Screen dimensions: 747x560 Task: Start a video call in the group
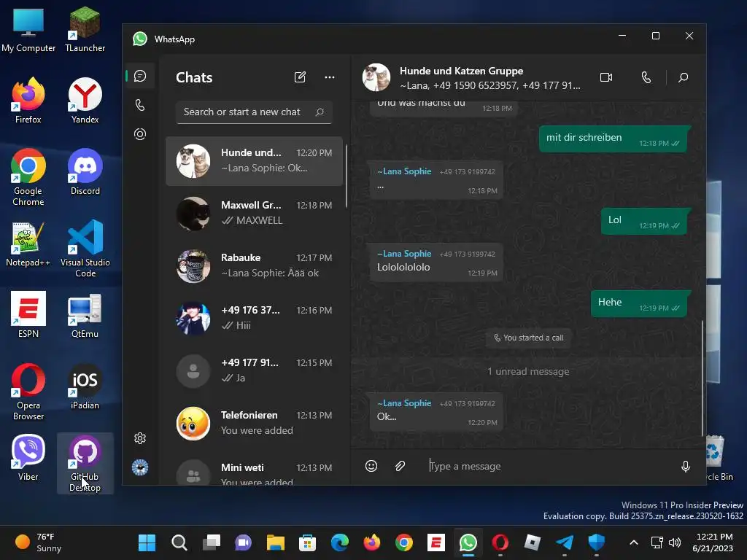tap(606, 77)
